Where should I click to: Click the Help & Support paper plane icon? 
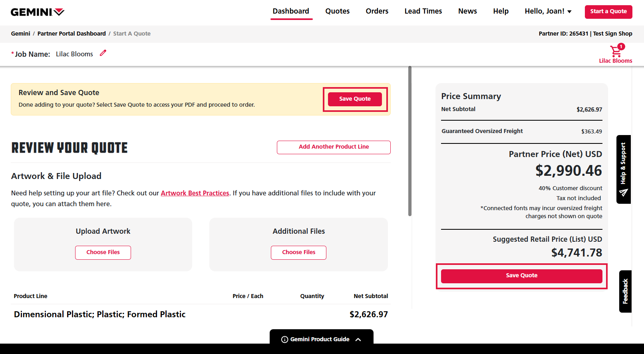pyautogui.click(x=623, y=193)
